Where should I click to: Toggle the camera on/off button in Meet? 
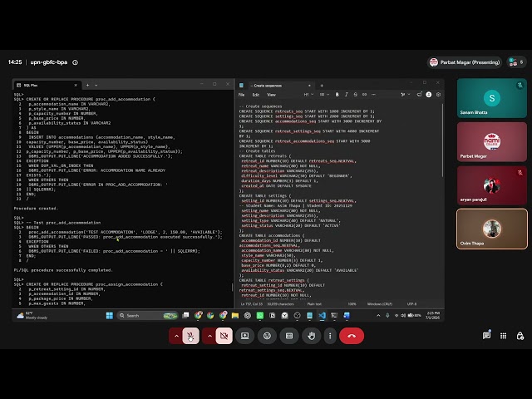coord(224,336)
